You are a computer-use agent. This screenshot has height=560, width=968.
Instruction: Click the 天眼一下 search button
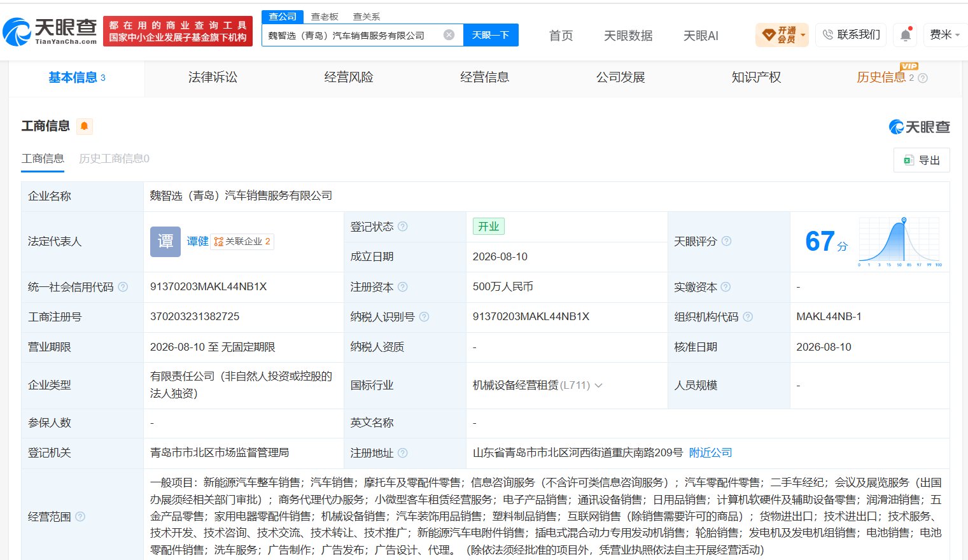491,35
